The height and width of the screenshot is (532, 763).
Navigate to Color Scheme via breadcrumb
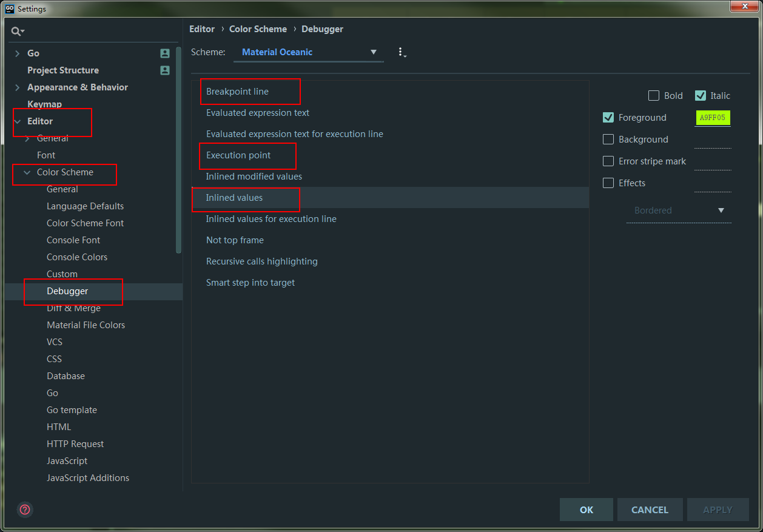pos(258,29)
